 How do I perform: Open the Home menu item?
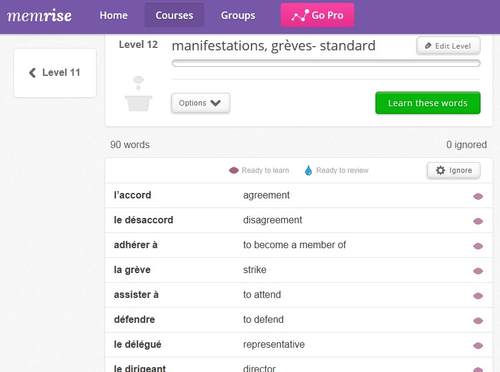(113, 15)
